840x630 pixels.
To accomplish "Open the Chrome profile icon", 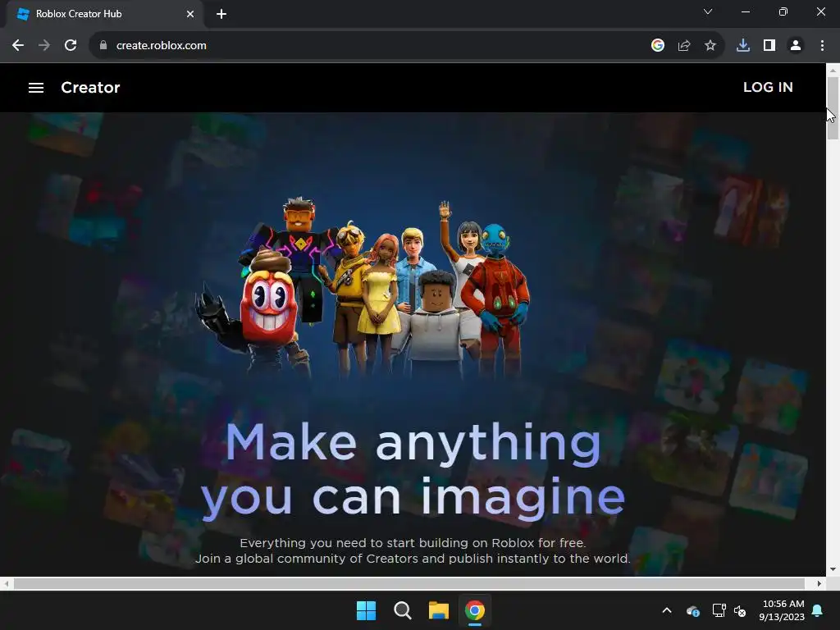I will [796, 46].
